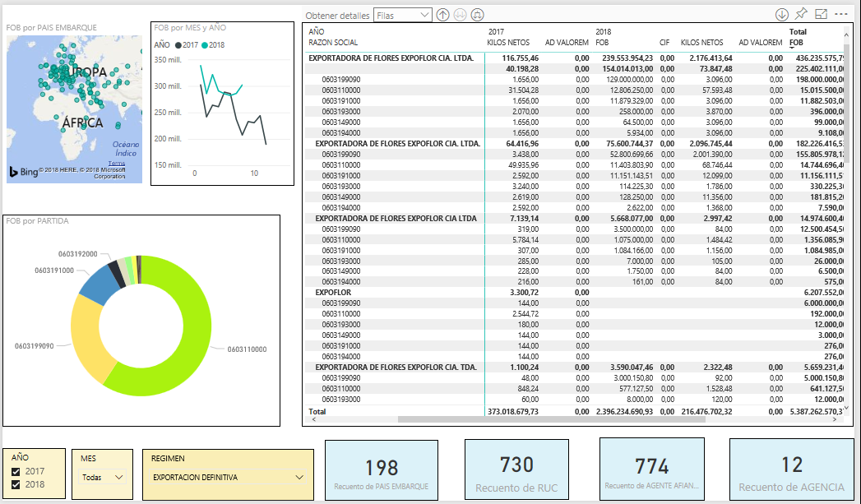861x504 pixels.
Task: Click the 49.935,96 kilos netos cell
Action: tap(524, 164)
